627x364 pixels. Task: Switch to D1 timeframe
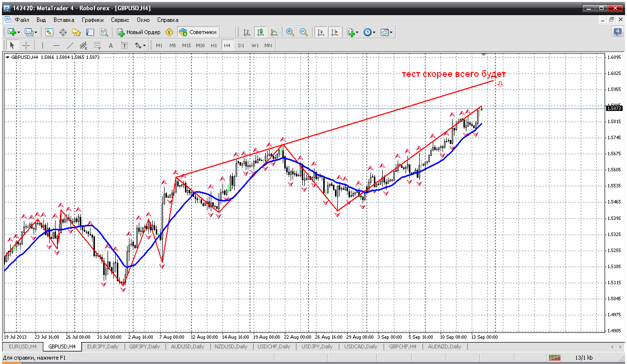[241, 45]
